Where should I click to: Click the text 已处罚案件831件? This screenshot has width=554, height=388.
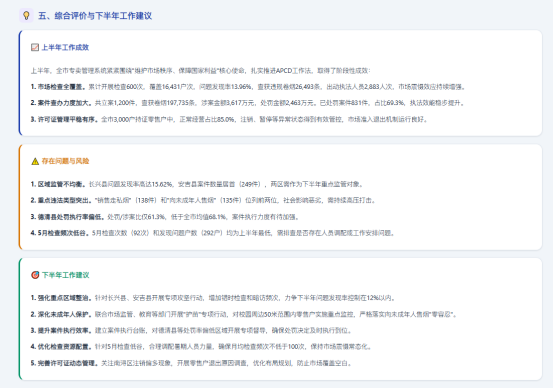(x=344, y=103)
